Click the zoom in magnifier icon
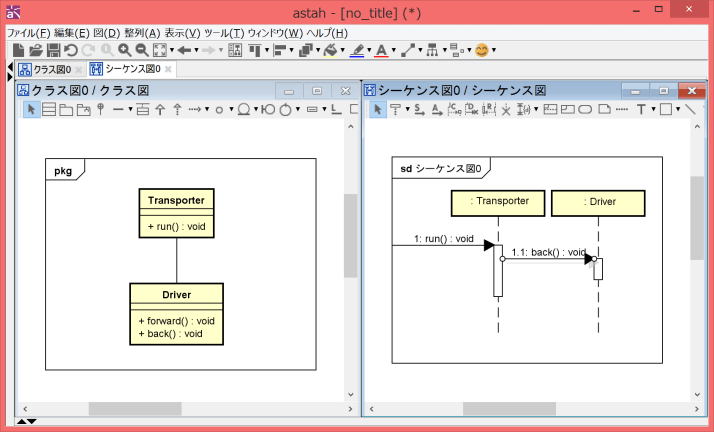 coord(124,49)
